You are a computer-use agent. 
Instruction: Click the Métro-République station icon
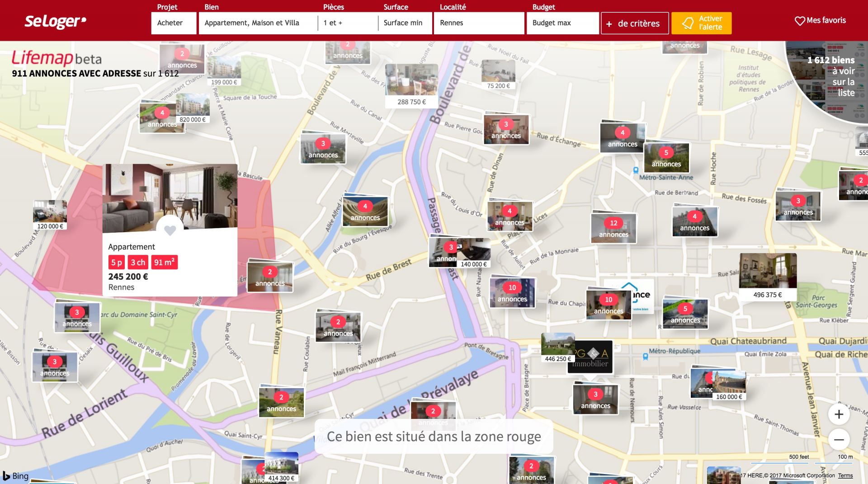click(x=646, y=356)
